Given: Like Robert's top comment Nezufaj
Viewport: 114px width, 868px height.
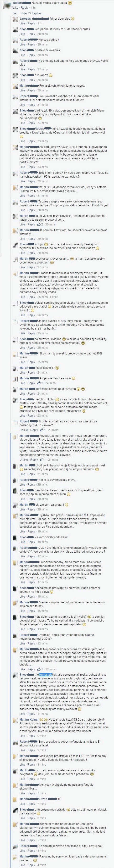Looking at the screenshot, I should [x=16, y=7].
